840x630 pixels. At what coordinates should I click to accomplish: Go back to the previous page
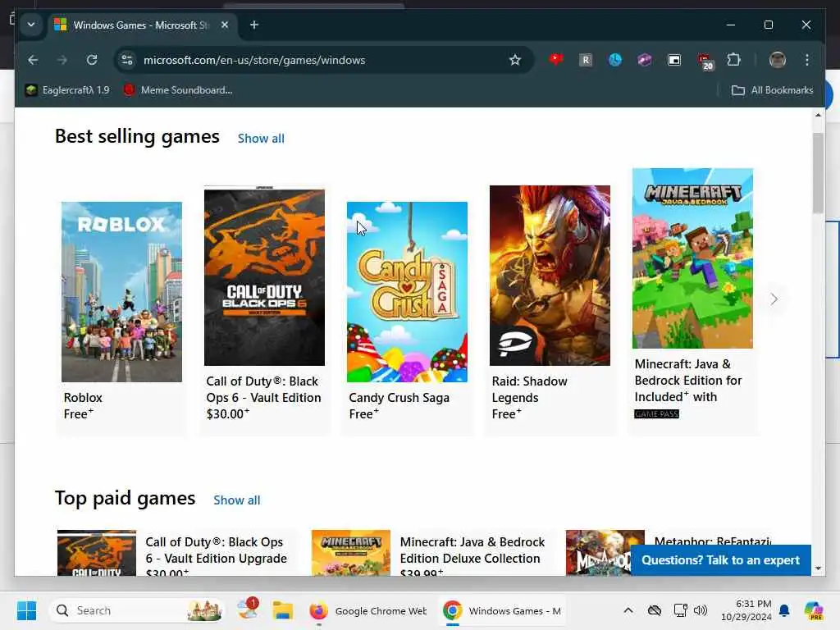33,60
